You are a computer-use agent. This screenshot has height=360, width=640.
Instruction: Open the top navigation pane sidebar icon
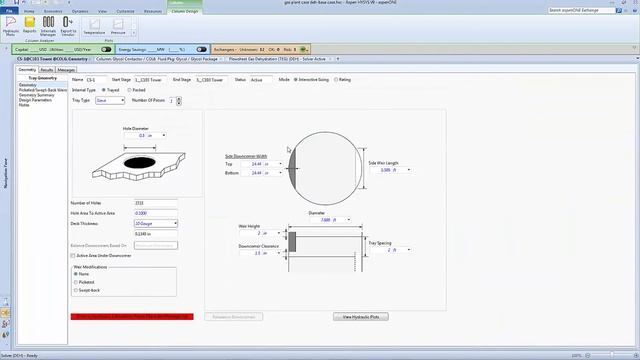5,302
